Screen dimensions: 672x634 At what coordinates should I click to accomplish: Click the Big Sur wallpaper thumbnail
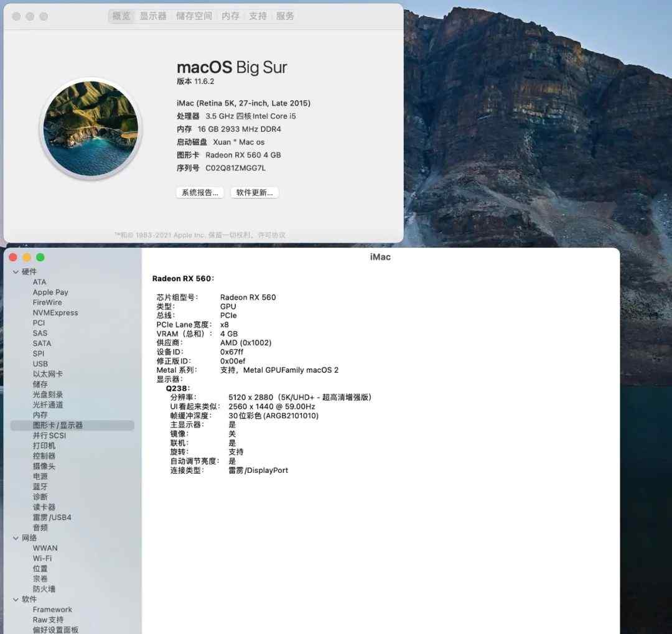91,129
